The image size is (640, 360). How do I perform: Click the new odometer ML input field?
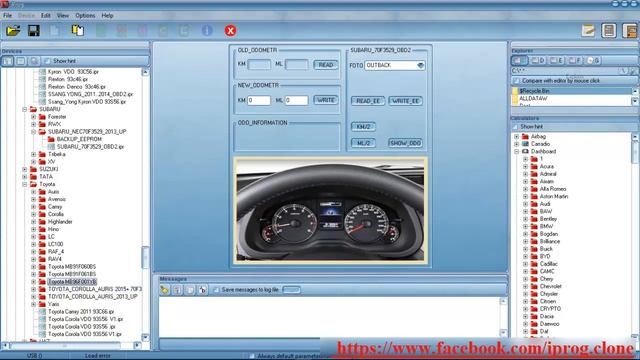pos(296,100)
